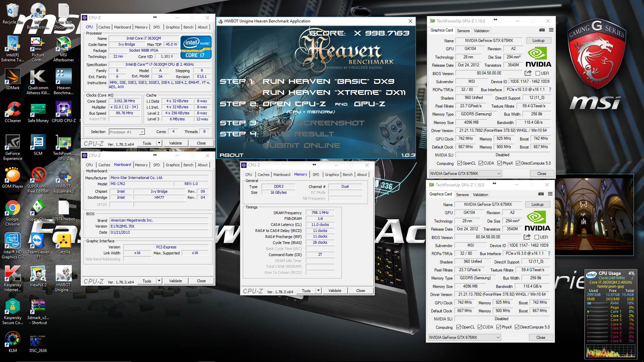Click screenshot camera icon in upper GPU-Z
The image size is (644, 362).
click(x=542, y=30)
